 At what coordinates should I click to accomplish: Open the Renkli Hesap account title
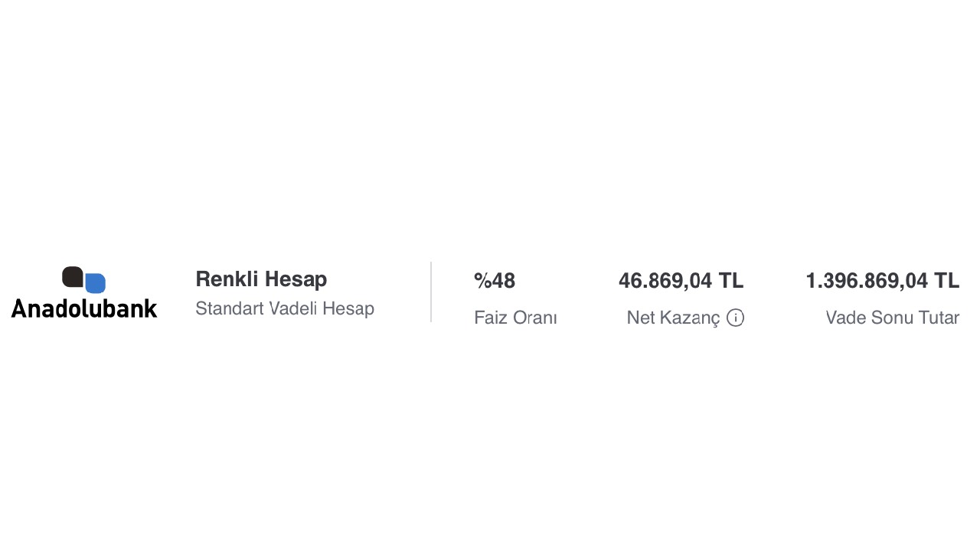click(261, 279)
